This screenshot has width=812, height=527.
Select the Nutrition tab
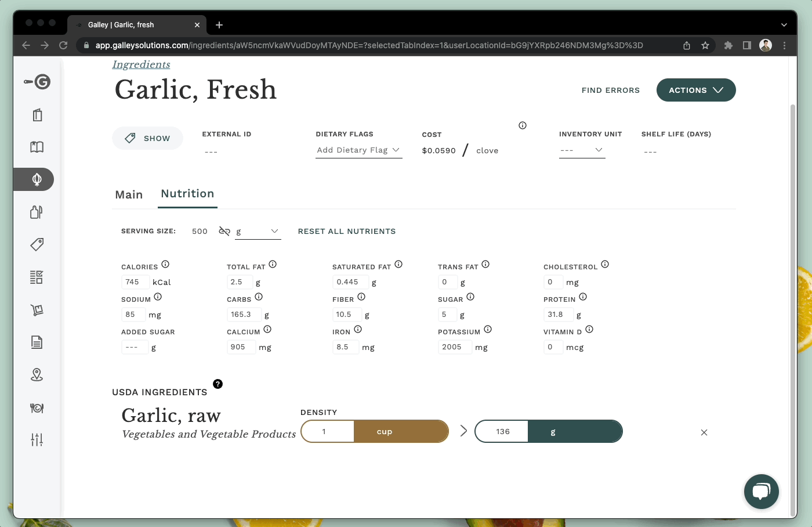pyautogui.click(x=187, y=194)
